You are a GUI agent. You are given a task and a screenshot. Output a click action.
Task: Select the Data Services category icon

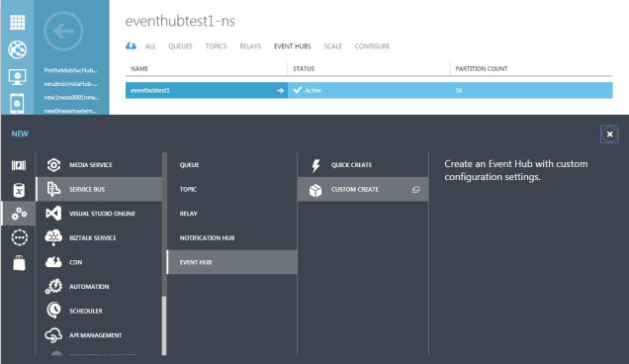[19, 190]
